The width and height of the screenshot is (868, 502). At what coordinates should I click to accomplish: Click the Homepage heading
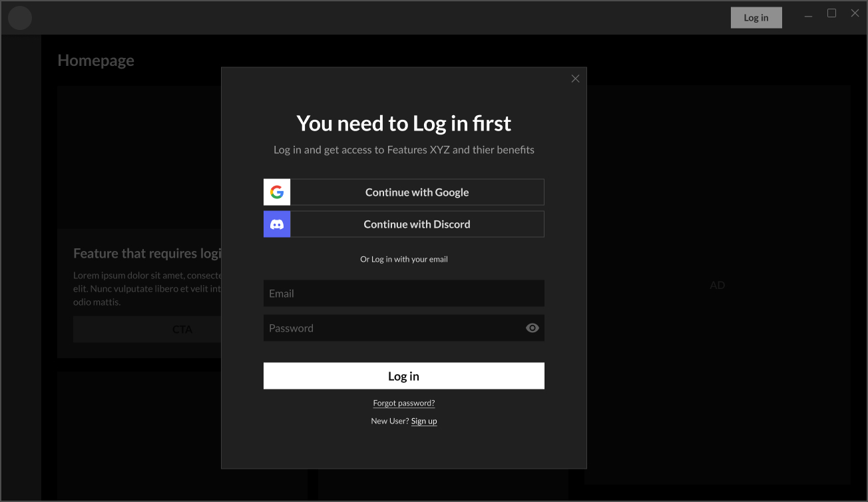[96, 60]
